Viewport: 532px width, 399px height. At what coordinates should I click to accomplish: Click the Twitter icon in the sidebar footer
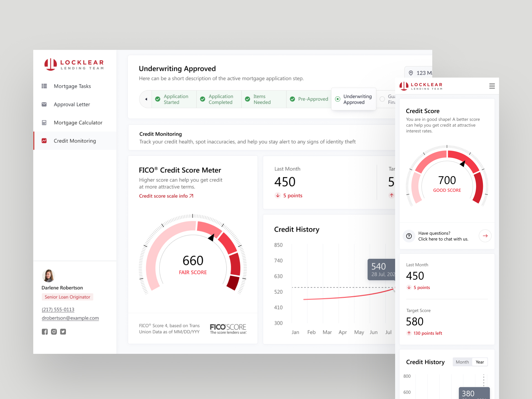pyautogui.click(x=63, y=332)
